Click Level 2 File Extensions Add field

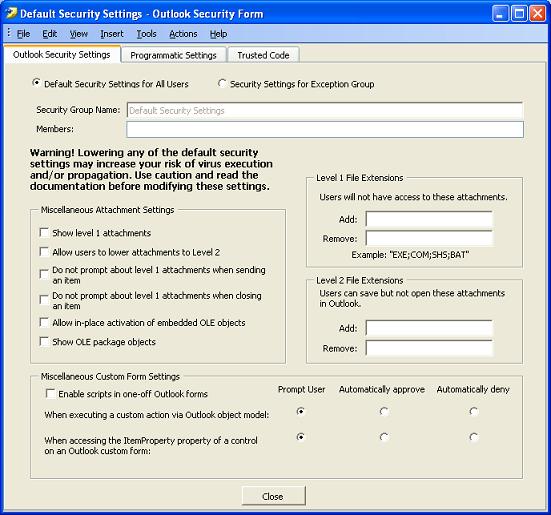[429, 328]
